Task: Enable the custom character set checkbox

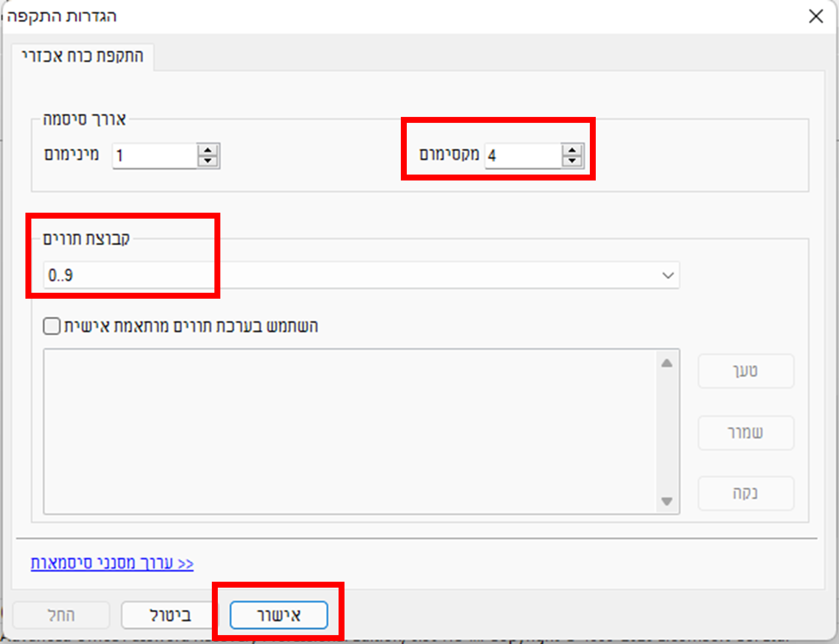Action: pyautogui.click(x=52, y=326)
